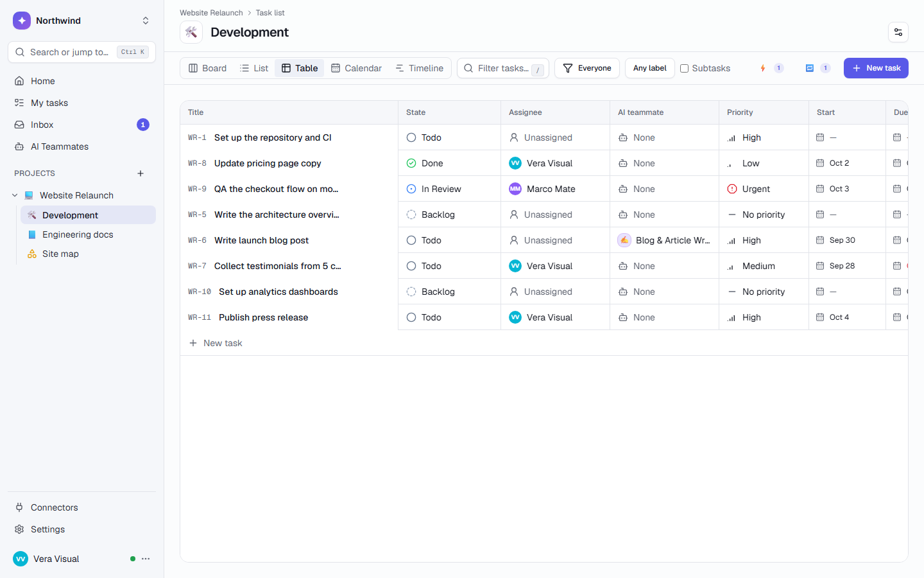
Task: Change state of WR-1 from Todo
Action: point(449,137)
